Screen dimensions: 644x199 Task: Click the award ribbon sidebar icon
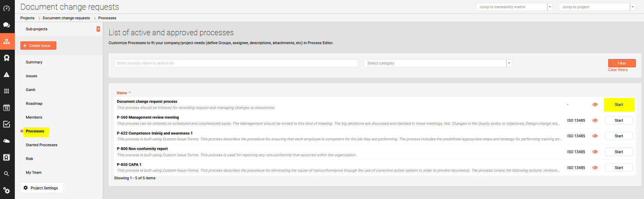pos(7,58)
